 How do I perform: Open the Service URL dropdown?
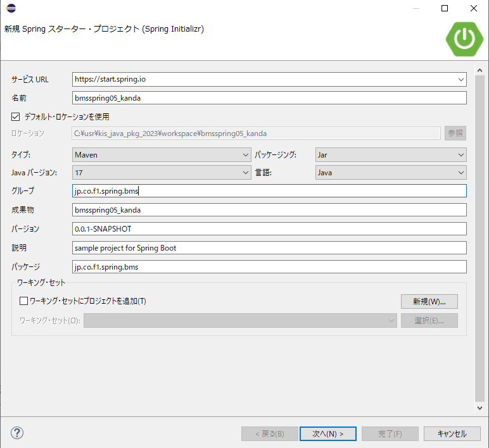460,80
